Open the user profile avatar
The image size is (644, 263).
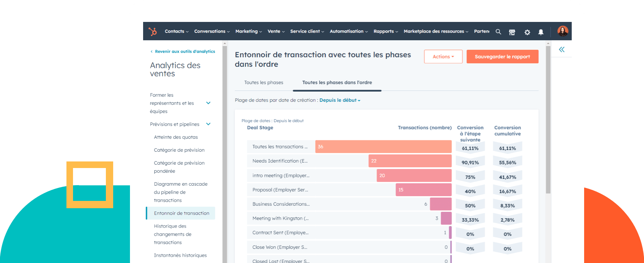(x=563, y=31)
